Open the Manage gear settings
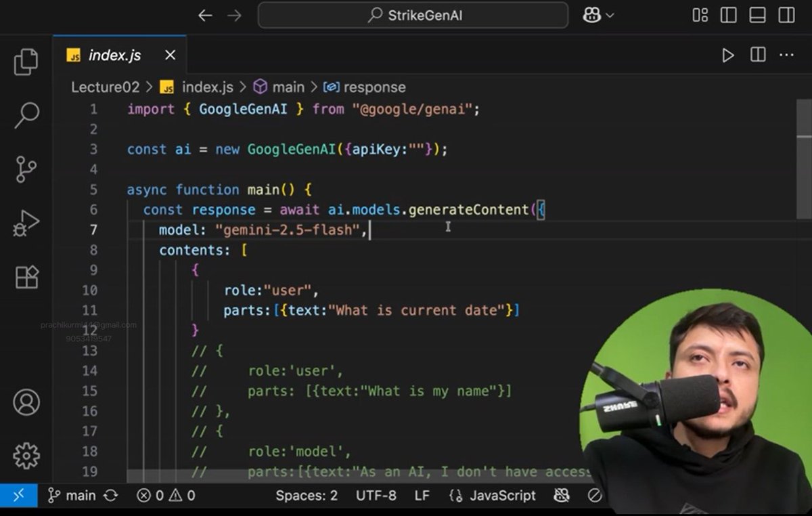This screenshot has width=812, height=516. coord(26,456)
